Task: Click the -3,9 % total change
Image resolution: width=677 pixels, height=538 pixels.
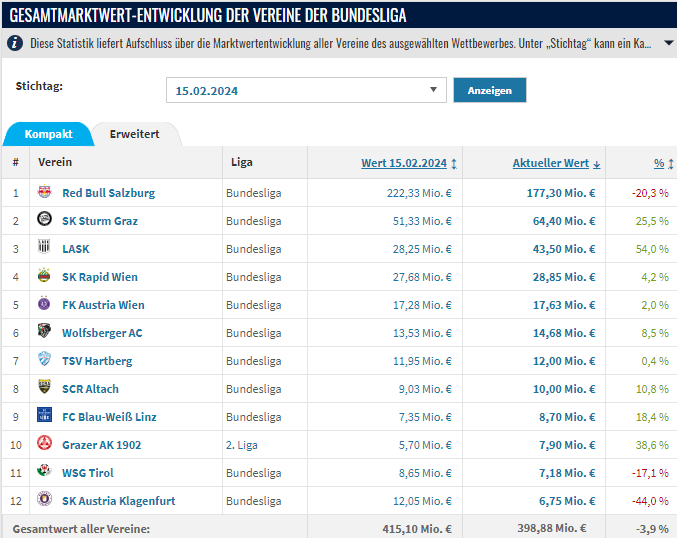Action: coord(652,529)
